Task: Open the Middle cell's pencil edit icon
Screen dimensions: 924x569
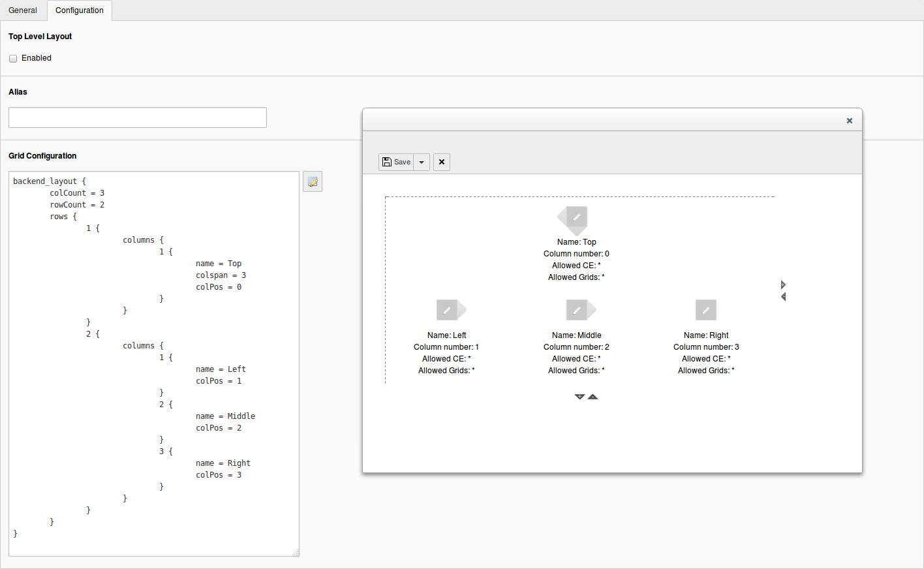Action: 577,310
